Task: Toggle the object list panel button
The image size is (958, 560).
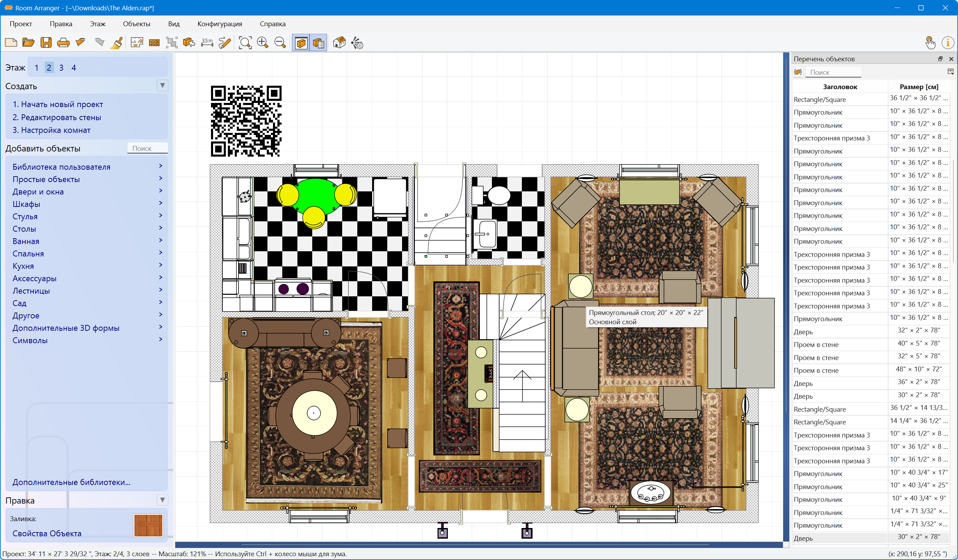Action: coord(318,43)
